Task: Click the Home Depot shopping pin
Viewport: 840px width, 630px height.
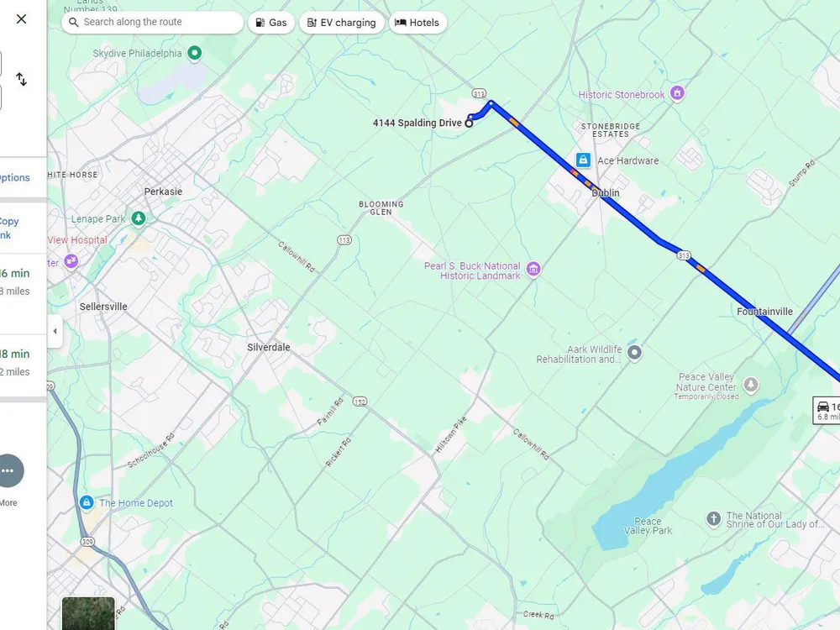Action: (87, 502)
